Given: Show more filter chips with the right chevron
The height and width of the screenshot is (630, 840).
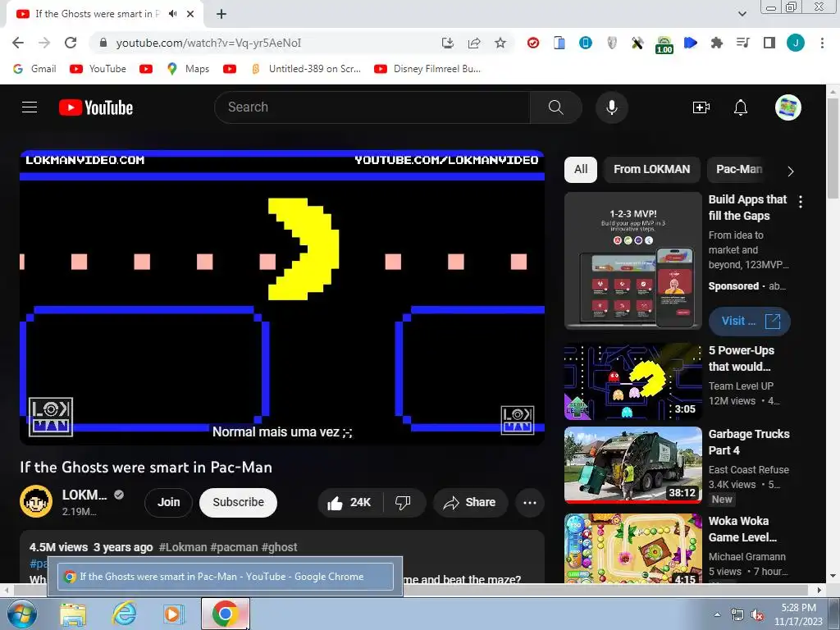Looking at the screenshot, I should [x=790, y=171].
